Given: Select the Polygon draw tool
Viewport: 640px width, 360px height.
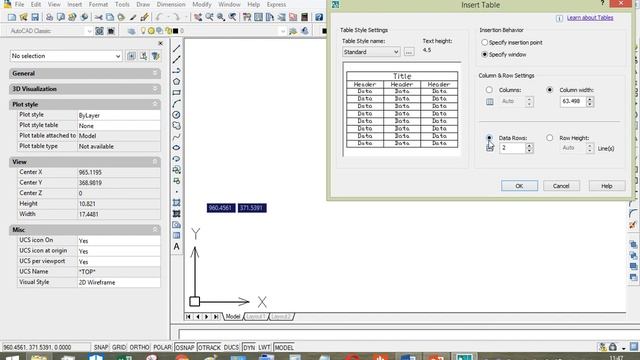Looking at the screenshot, I should (176, 82).
